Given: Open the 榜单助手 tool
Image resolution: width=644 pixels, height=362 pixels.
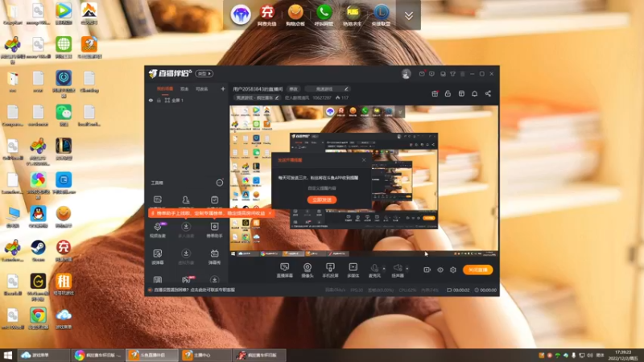Looking at the screenshot, I should pyautogui.click(x=214, y=229).
